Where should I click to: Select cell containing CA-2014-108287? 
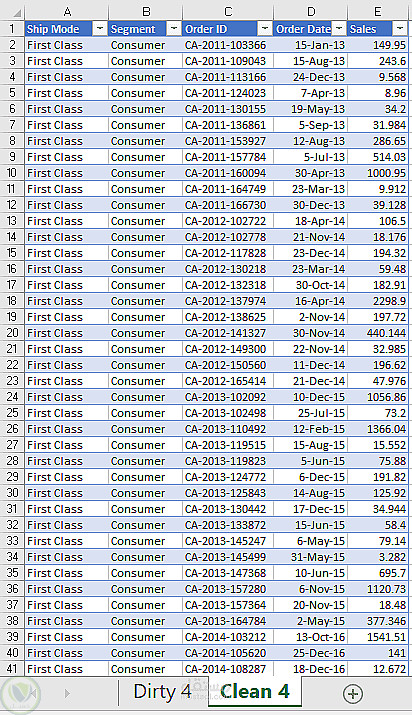tap(227, 669)
